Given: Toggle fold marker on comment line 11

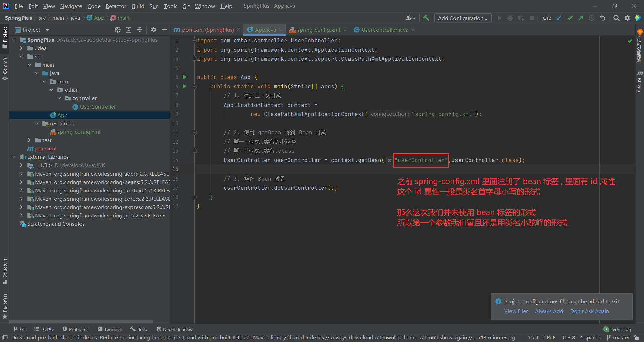Looking at the screenshot, I should click(x=194, y=133).
